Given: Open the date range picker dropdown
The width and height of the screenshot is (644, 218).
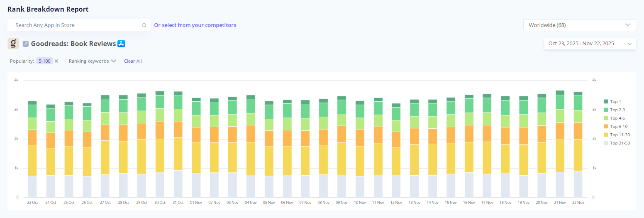Looking at the screenshot, I should [x=590, y=44].
